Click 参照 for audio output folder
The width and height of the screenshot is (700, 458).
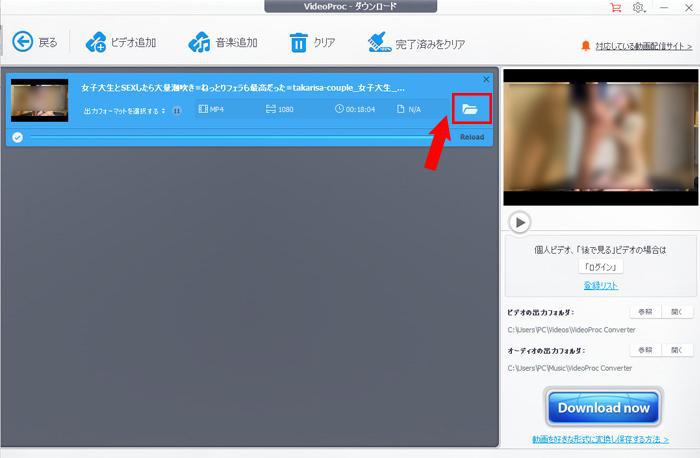[645, 350]
